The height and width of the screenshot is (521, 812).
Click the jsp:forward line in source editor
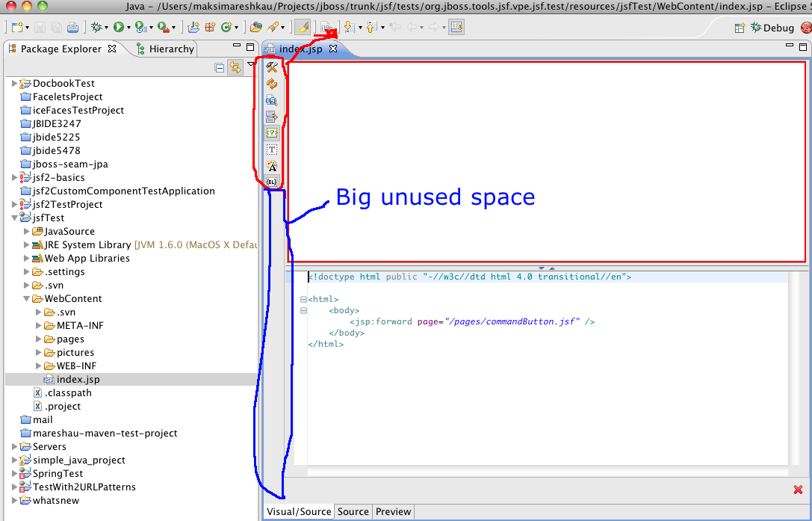click(x=472, y=321)
